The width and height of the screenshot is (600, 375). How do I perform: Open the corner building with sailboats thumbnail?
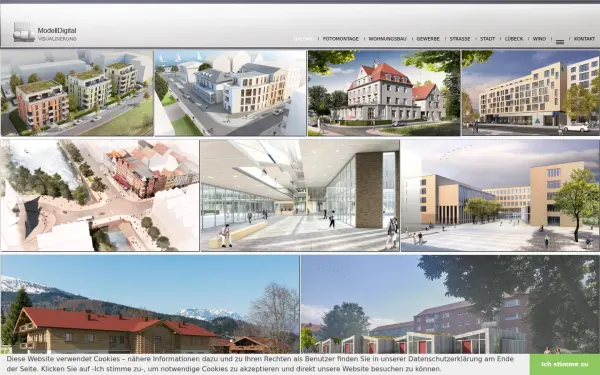(230, 93)
